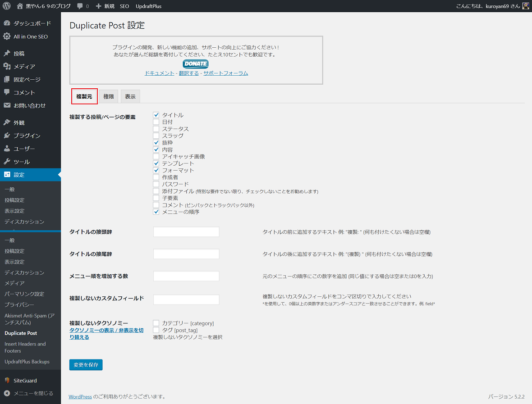
Task: Click the タイトルの接尾辞 input field
Action: (x=186, y=254)
